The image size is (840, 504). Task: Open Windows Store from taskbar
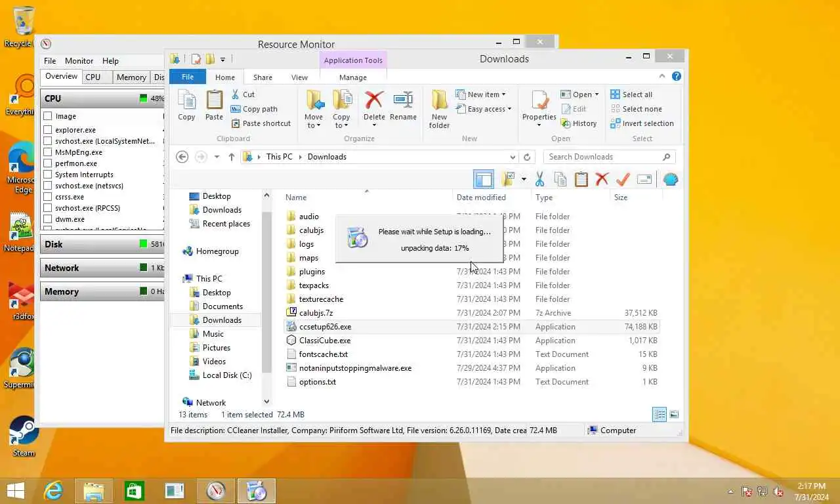pos(134,490)
